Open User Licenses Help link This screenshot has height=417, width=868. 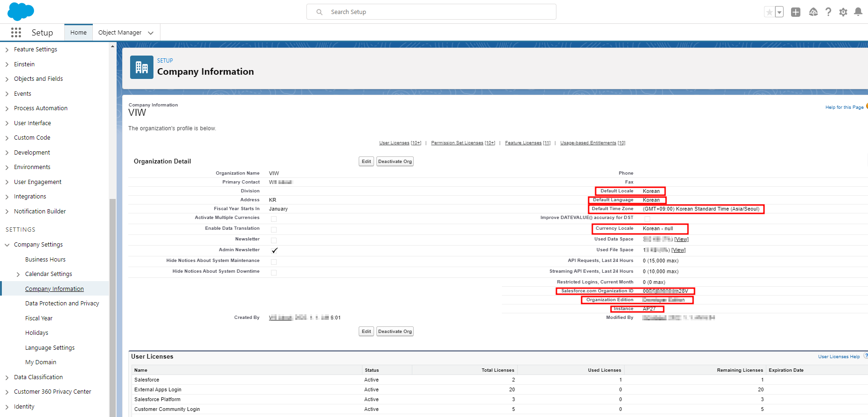pyautogui.click(x=839, y=357)
